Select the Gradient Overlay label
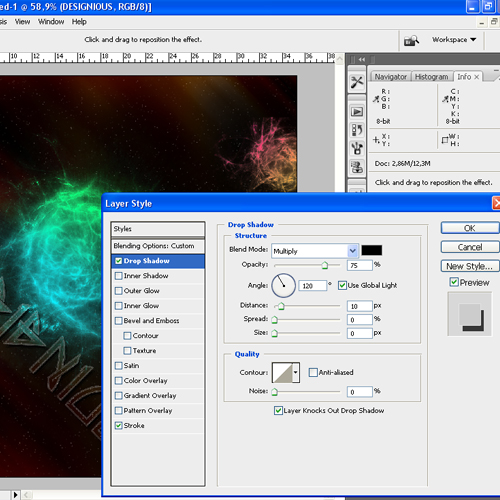 click(150, 396)
